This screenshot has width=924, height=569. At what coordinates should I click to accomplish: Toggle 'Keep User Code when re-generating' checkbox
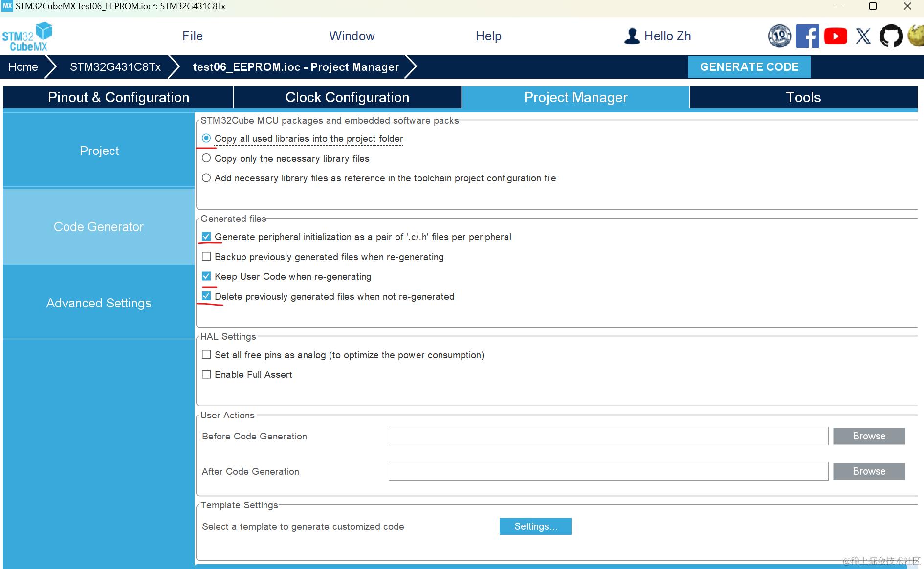click(x=206, y=276)
